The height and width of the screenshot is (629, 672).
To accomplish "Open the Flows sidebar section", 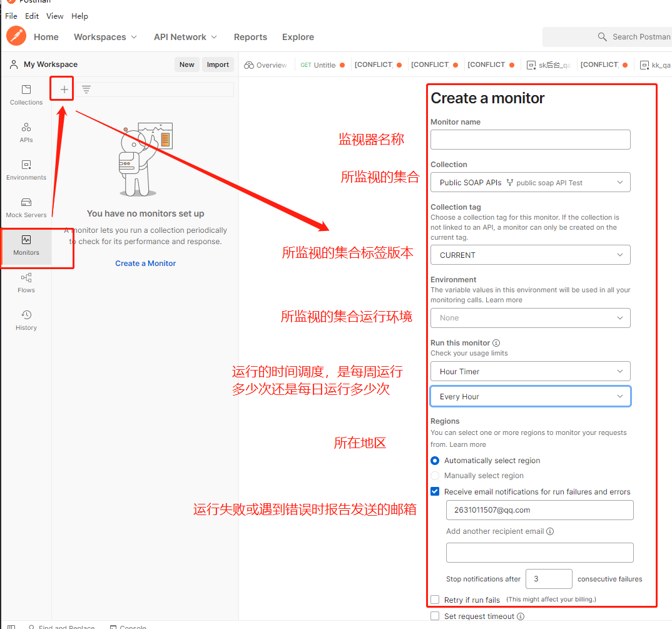I will coord(26,283).
